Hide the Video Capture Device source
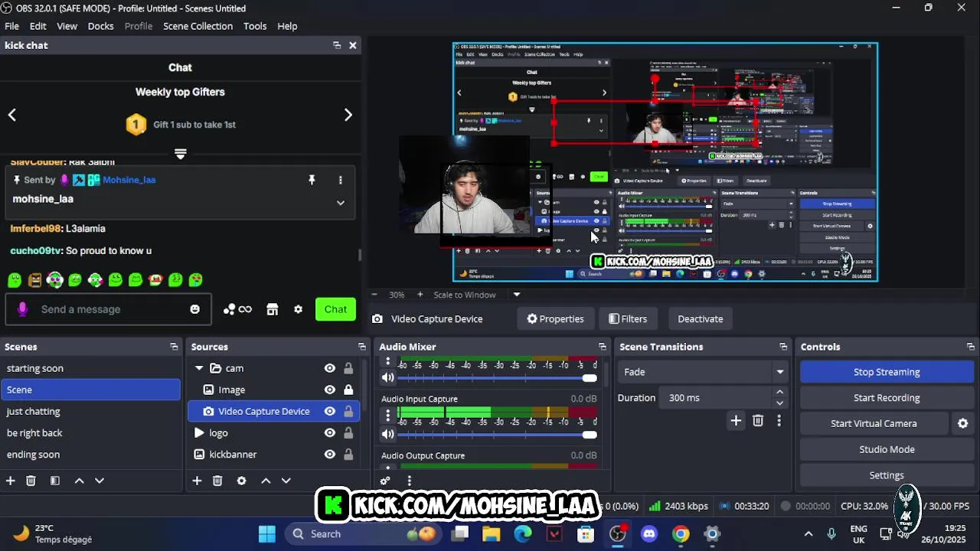Screen dimensions: 980x551 [330, 411]
